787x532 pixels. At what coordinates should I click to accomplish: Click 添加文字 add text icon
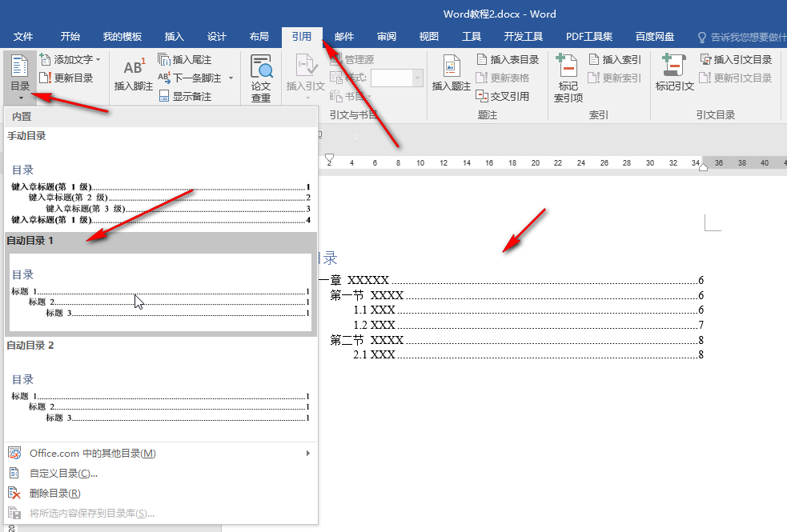tap(45, 60)
